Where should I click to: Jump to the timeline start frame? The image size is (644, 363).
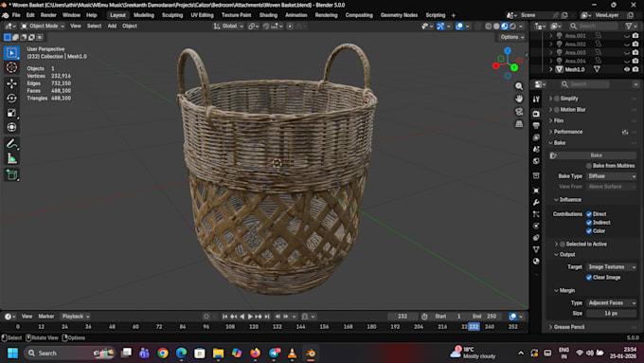click(x=224, y=317)
